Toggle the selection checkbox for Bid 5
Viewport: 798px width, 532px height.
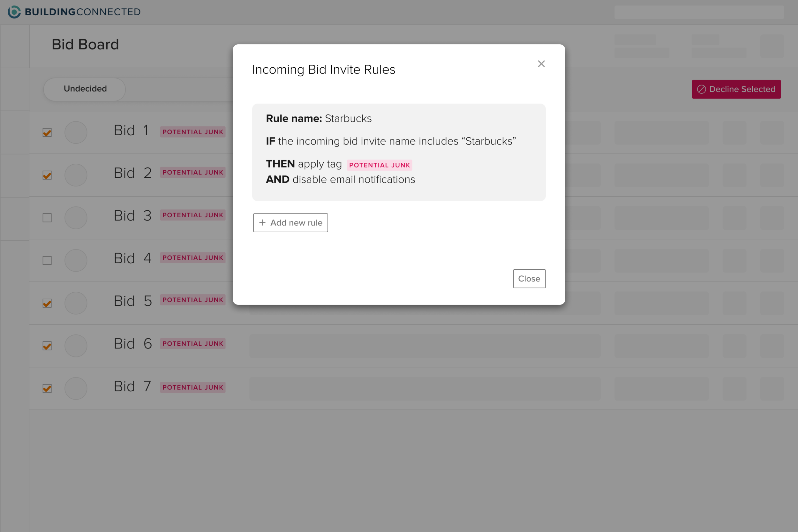click(47, 303)
